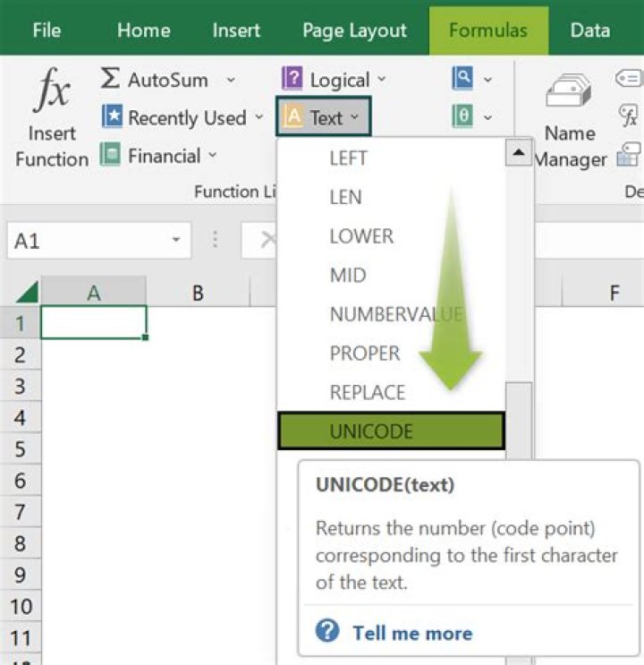
Task: Switch to the Page Layout tab
Action: coord(354,31)
